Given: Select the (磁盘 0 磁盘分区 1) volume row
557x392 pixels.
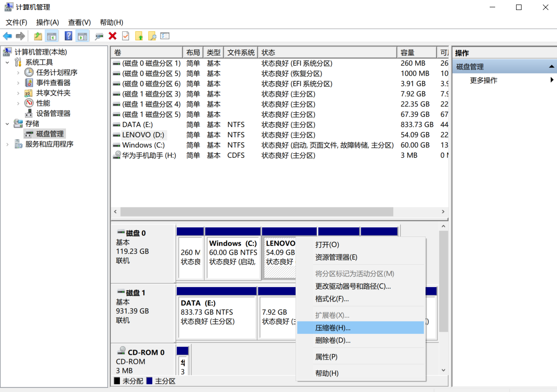Looking at the screenshot, I should [280, 63].
